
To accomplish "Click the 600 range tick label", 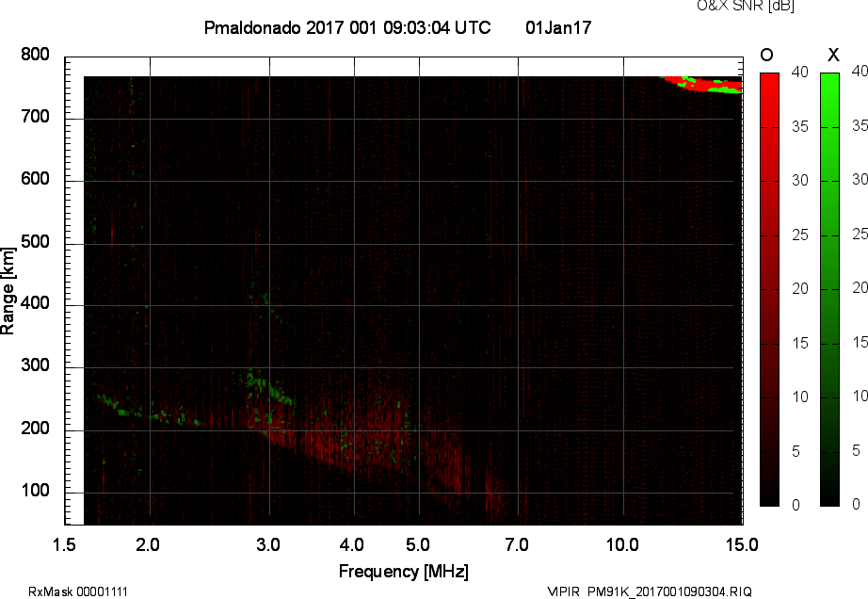I will pyautogui.click(x=35, y=179).
